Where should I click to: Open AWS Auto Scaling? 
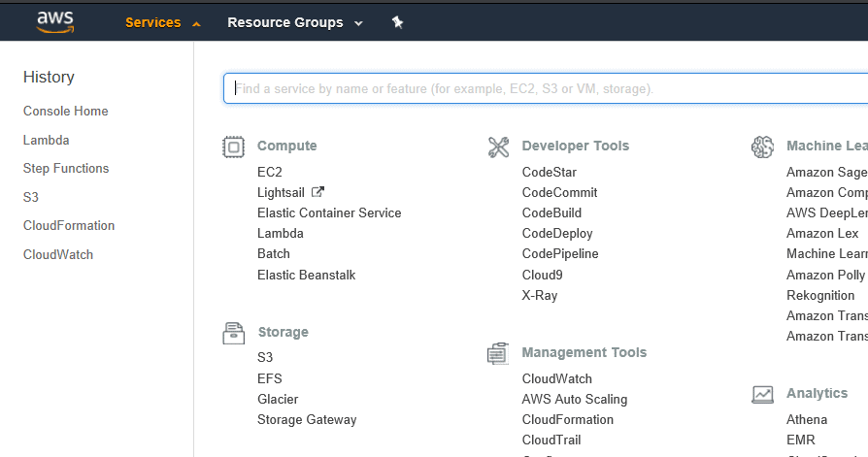(575, 400)
